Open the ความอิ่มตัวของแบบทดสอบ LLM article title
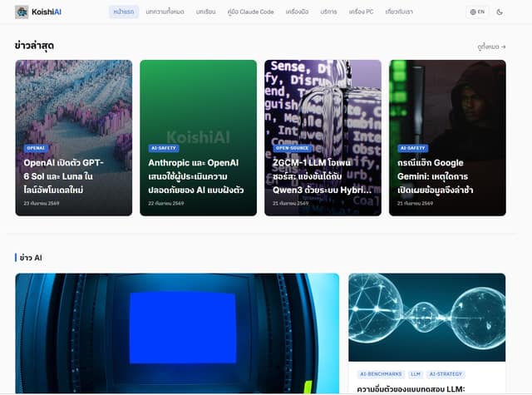Screen dimensions: 532x395 [x=411, y=389]
